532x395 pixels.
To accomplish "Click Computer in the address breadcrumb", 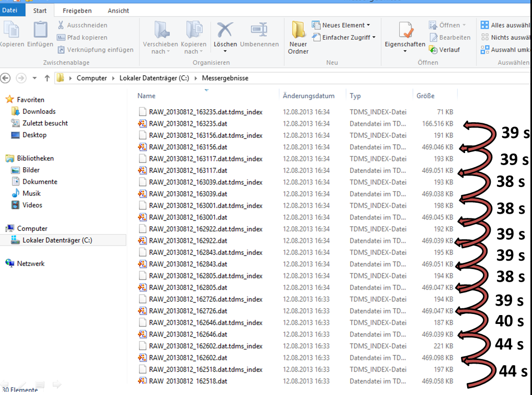I will 91,78.
